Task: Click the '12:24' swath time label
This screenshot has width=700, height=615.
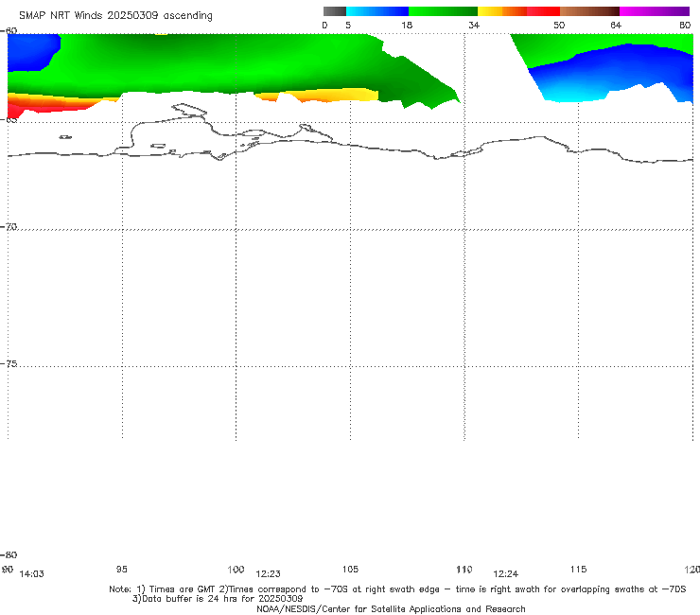Action: point(505,574)
